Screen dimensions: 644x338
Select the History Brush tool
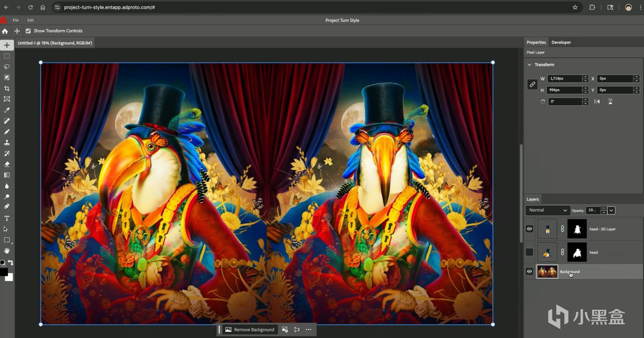7,153
